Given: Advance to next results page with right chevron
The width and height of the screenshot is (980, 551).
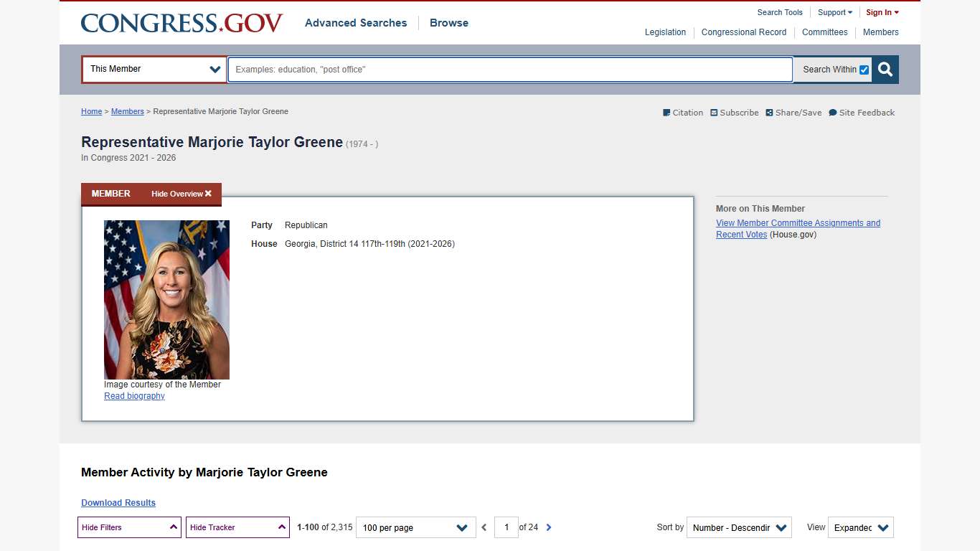Looking at the screenshot, I should tap(549, 527).
